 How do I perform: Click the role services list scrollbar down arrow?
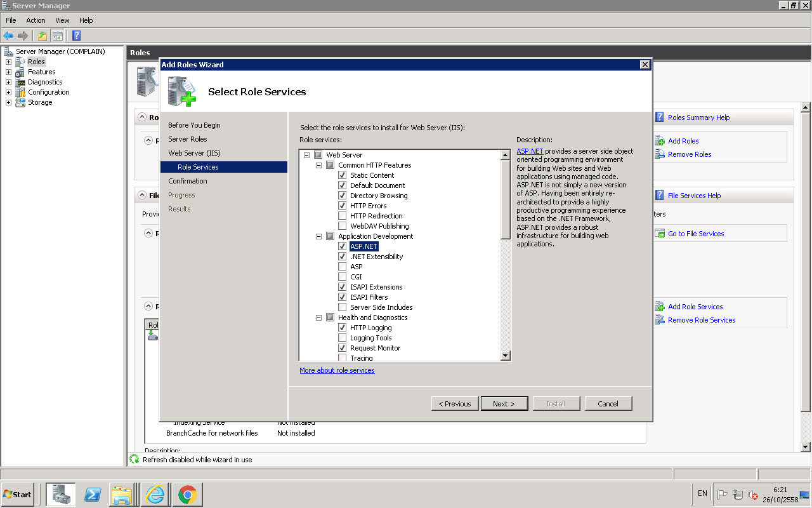[505, 355]
